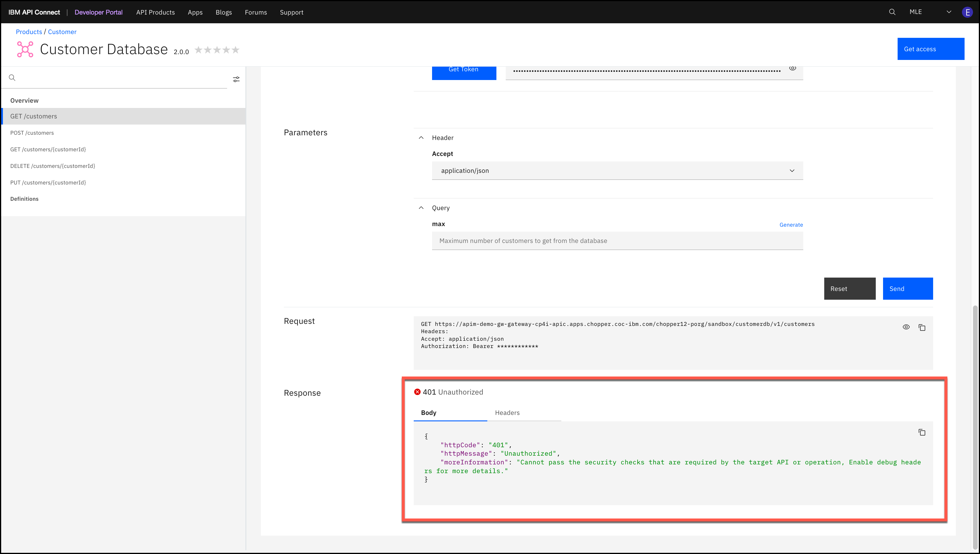
Task: Open the Support menu item
Action: (292, 12)
